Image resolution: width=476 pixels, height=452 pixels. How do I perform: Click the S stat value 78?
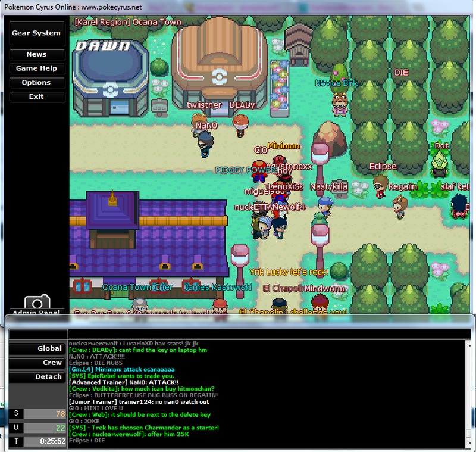(x=45, y=414)
